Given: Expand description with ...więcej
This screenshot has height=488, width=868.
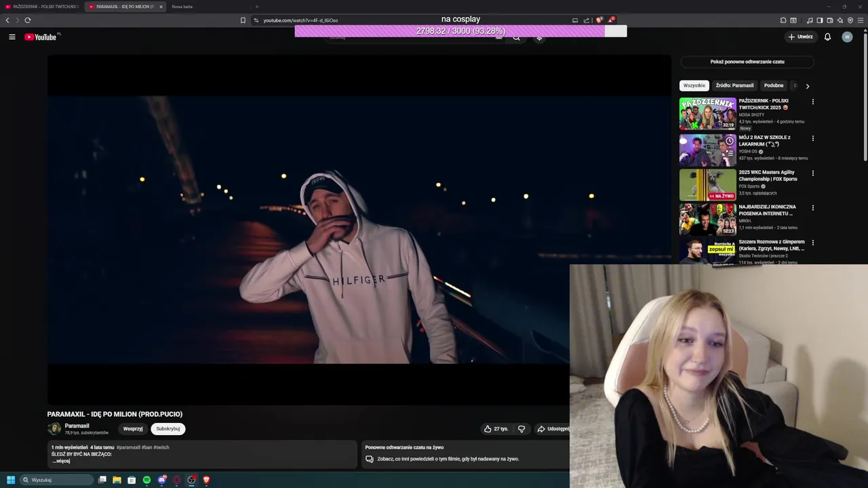Looking at the screenshot, I should [x=61, y=461].
